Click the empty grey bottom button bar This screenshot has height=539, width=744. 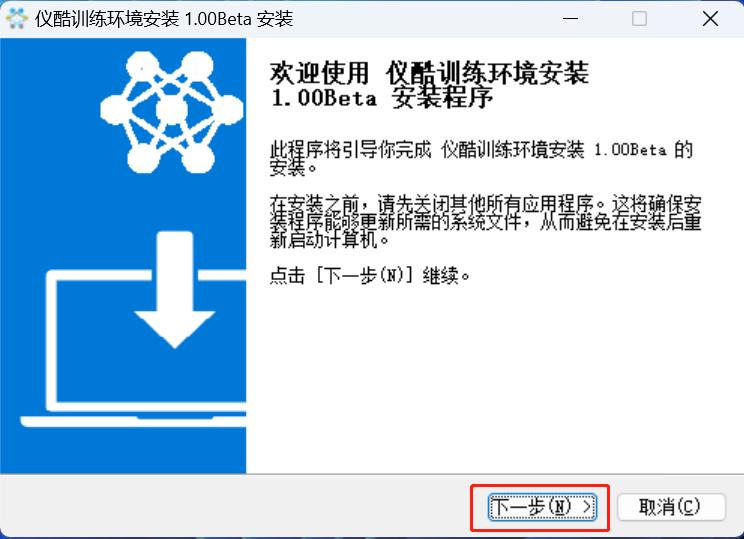point(237,507)
